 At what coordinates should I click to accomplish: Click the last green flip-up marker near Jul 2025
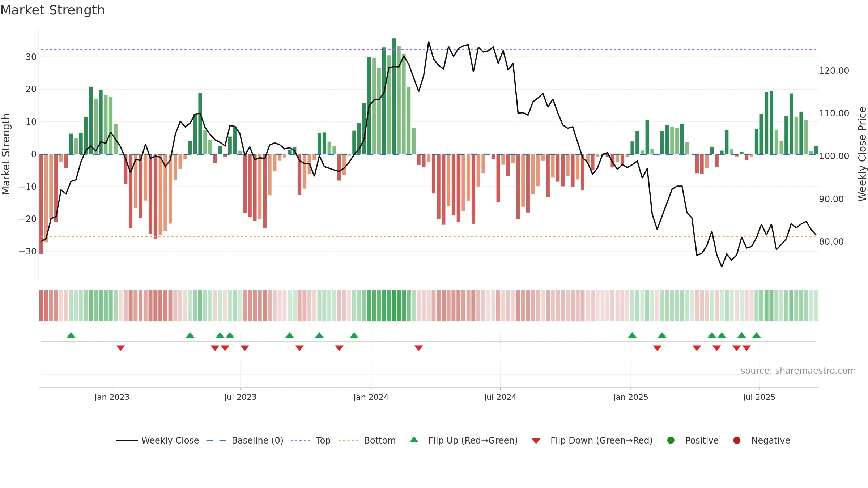click(757, 335)
